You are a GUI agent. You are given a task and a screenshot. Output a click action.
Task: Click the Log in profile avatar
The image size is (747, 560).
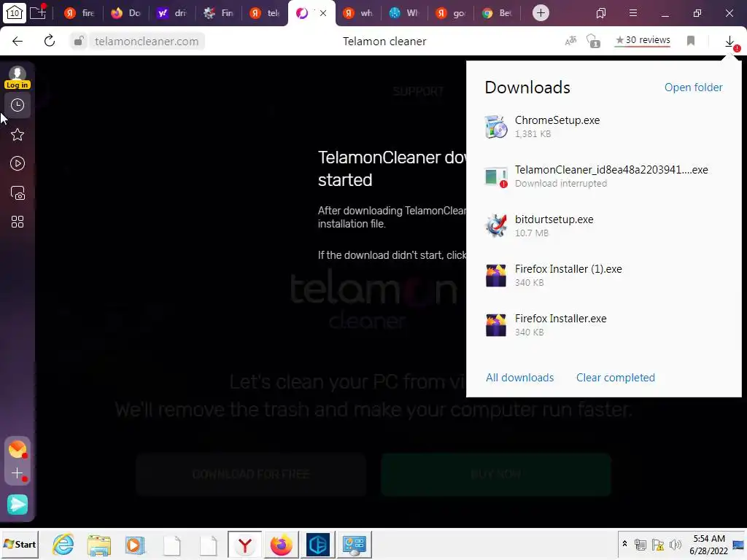(x=18, y=77)
